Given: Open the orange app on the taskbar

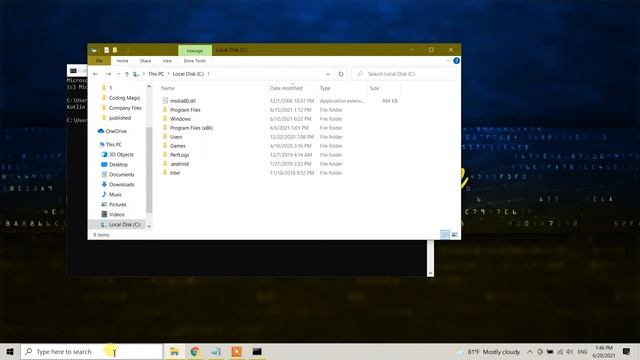Looking at the screenshot, I should (236, 351).
